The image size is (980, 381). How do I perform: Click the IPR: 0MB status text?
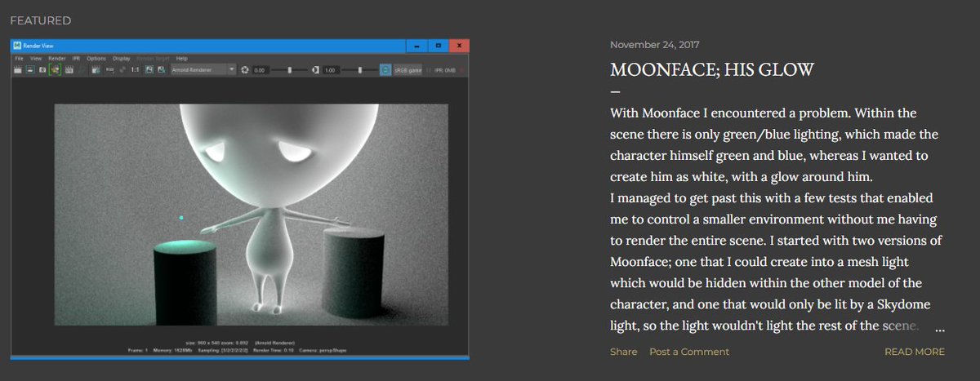[445, 70]
